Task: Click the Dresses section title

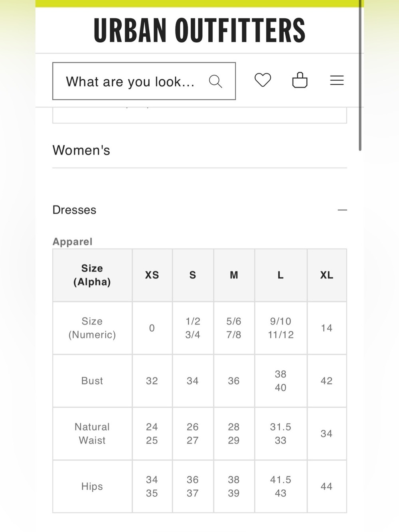Action: tap(75, 210)
